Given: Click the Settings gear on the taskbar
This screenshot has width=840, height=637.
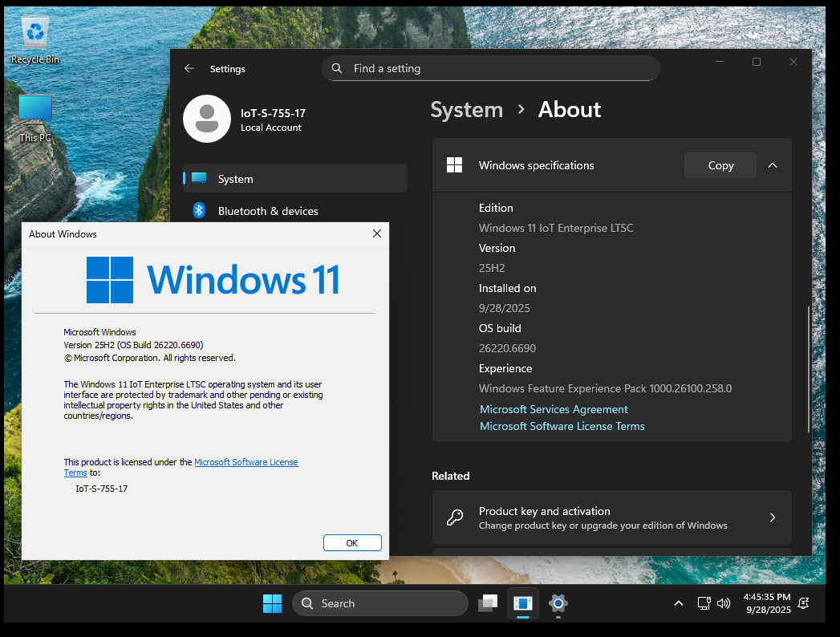Looking at the screenshot, I should [558, 603].
